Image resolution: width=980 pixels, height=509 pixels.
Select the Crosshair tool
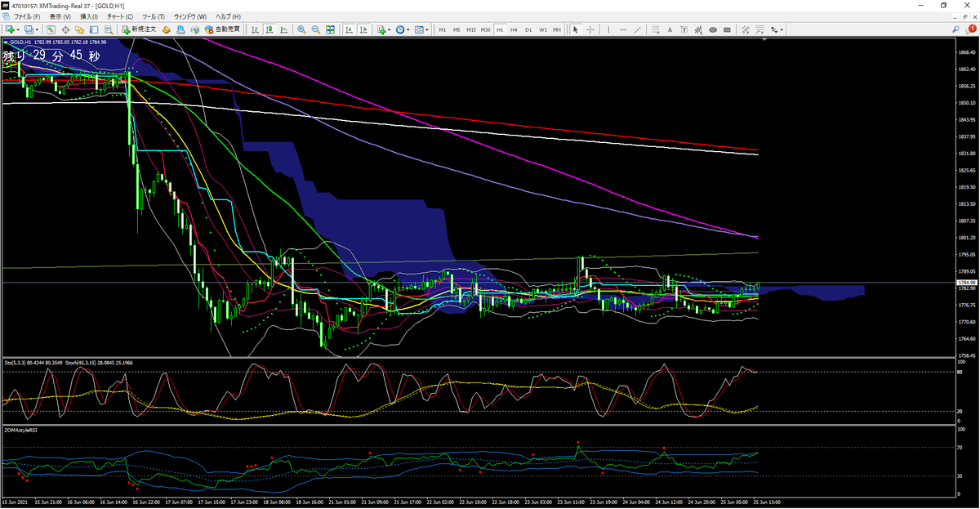(590, 29)
